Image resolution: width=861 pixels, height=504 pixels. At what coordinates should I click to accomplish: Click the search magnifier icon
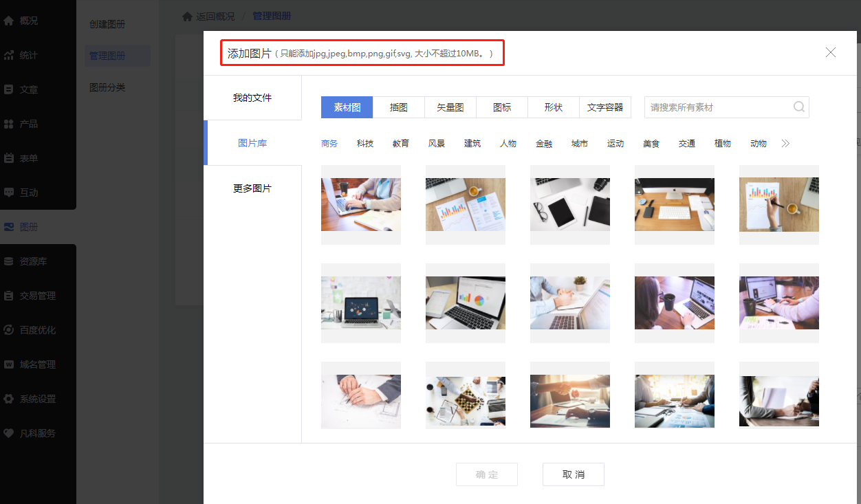tap(799, 107)
